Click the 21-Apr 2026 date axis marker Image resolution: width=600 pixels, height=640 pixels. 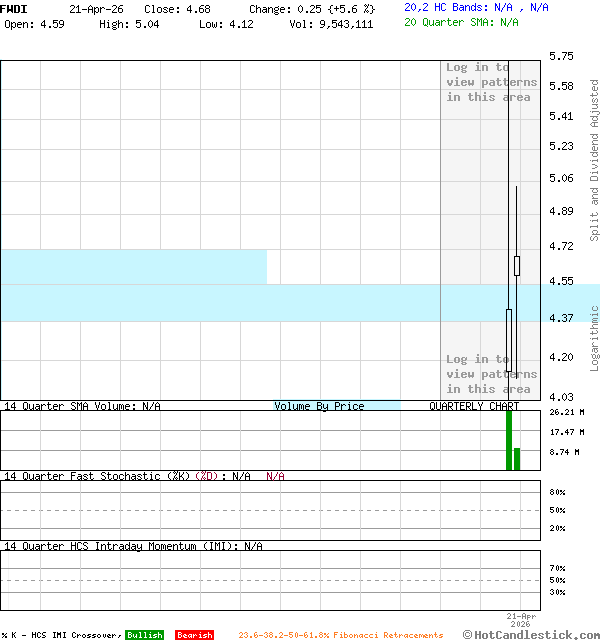(521, 620)
